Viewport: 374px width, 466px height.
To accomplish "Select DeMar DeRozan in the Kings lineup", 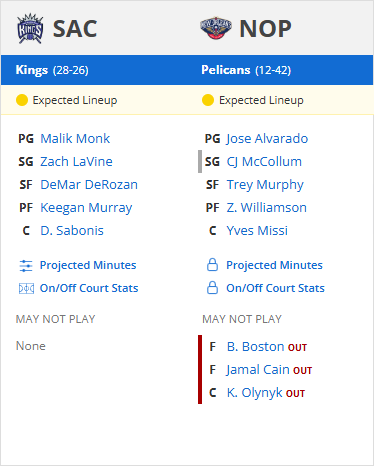I will point(89,185).
